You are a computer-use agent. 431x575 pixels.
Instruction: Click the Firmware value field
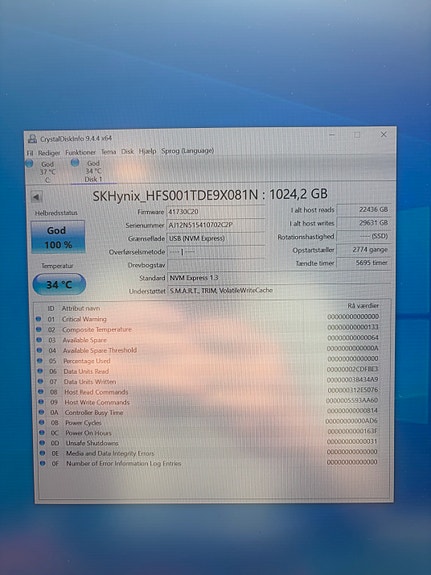[216, 212]
